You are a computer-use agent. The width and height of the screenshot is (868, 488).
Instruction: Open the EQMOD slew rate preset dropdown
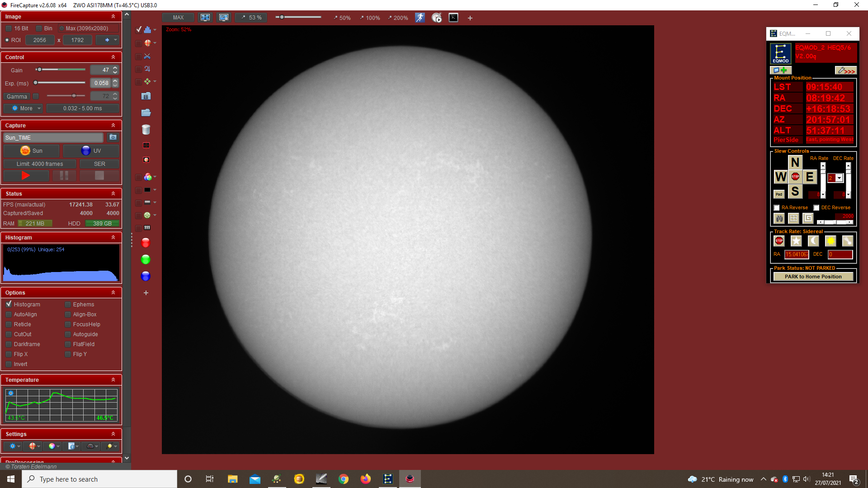point(839,178)
